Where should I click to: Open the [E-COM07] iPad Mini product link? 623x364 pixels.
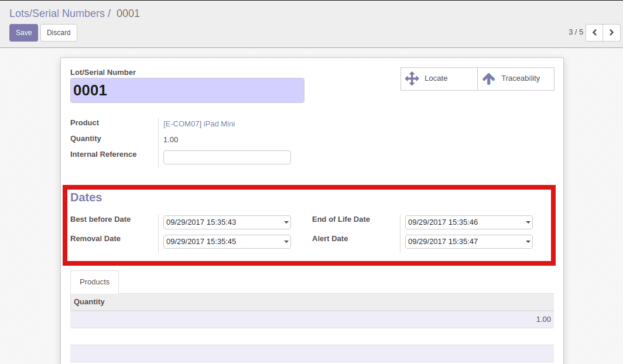coord(199,124)
